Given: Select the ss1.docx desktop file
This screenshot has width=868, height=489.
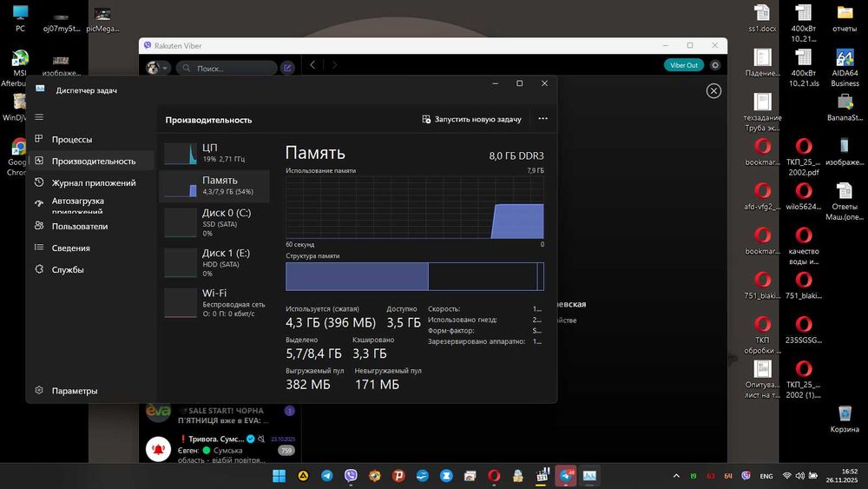Looking at the screenshot, I should point(762,18).
